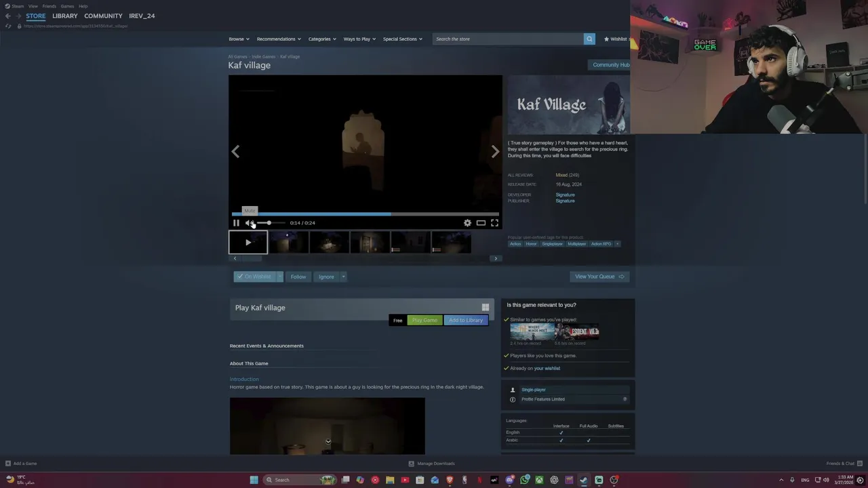The image size is (868, 488).
Task: Click the Action RPG tag
Action: coord(601,244)
